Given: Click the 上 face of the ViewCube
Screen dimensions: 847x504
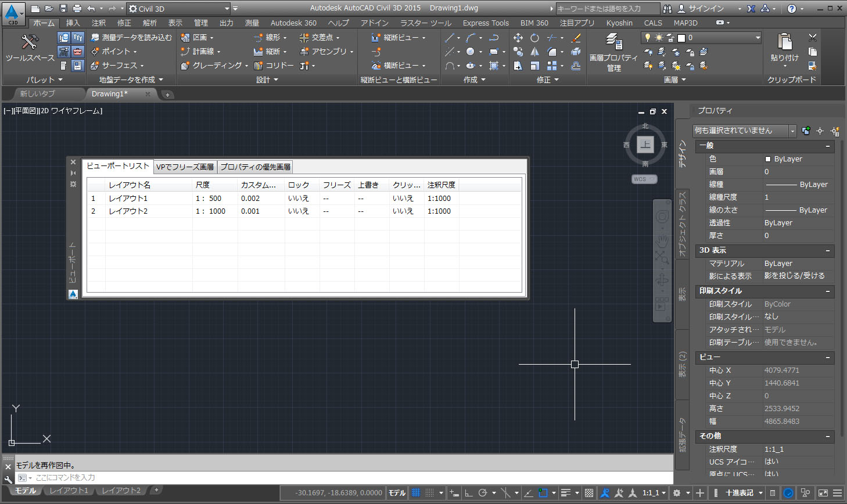Looking at the screenshot, I should (x=645, y=145).
